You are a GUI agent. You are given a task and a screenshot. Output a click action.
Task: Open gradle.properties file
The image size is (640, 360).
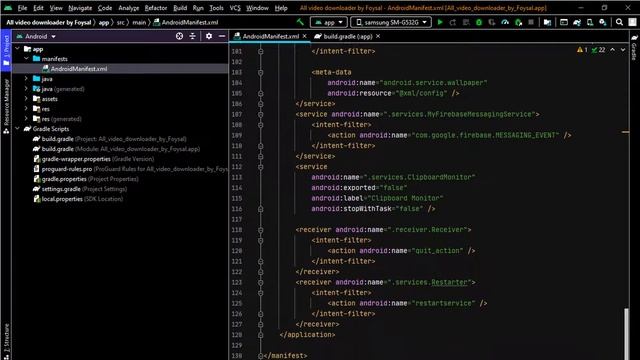(86, 179)
